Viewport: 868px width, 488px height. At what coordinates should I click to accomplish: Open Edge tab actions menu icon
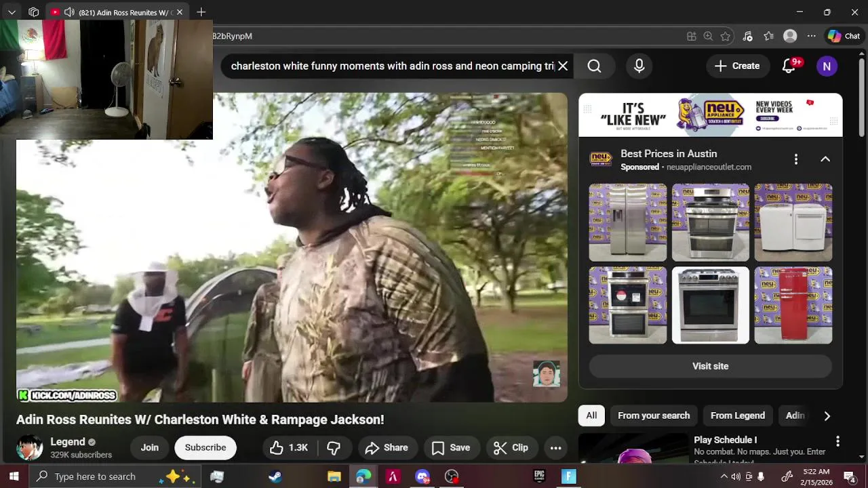[12, 12]
